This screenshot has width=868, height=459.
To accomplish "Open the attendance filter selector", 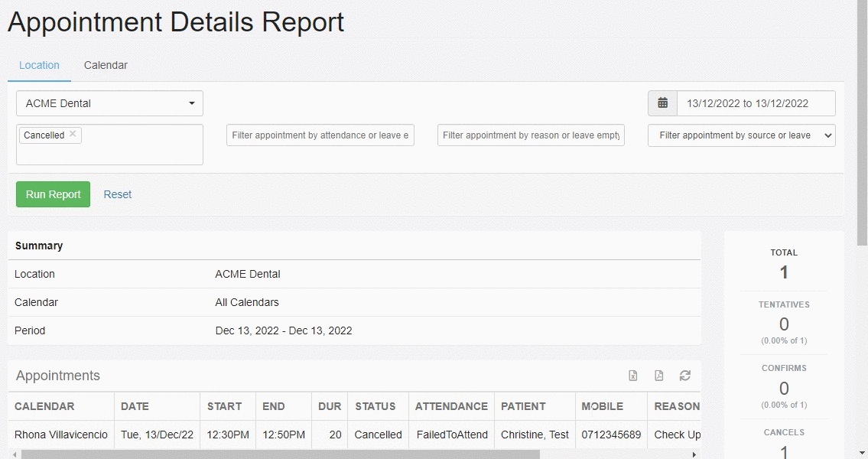I will [x=320, y=135].
